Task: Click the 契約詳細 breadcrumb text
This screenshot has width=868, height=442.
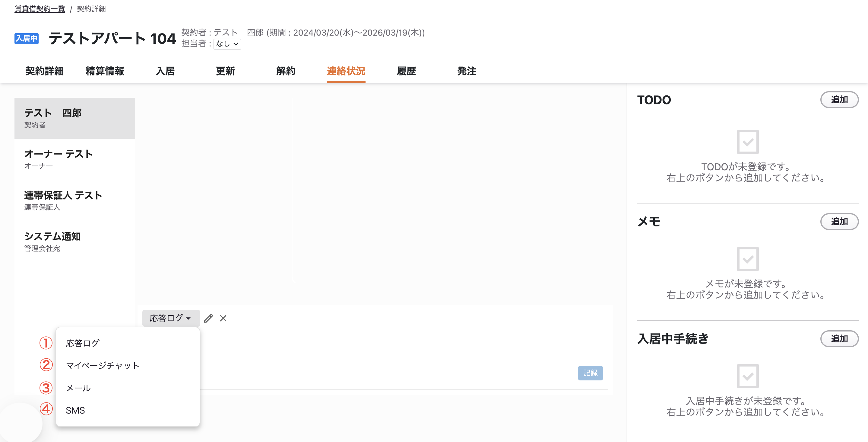Action: 91,9
